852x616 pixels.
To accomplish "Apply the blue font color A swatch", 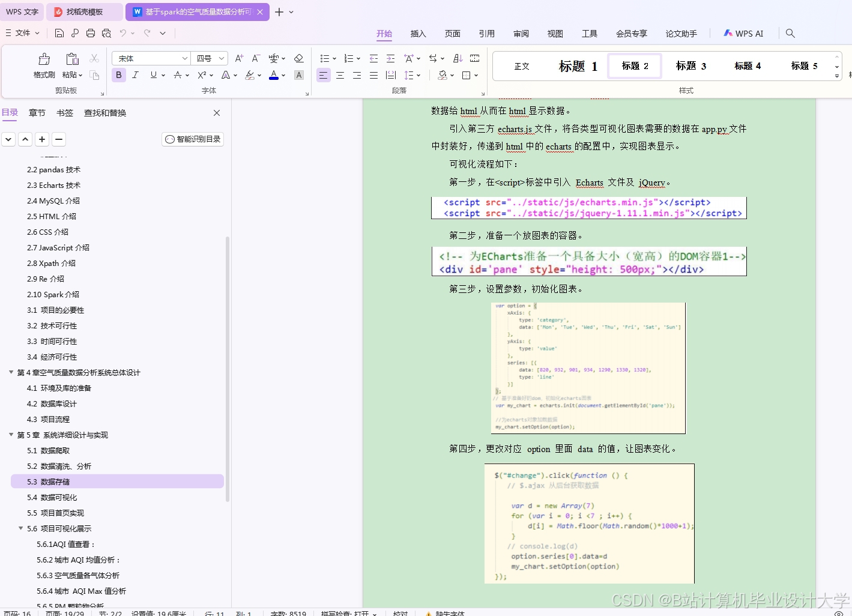I will (274, 75).
